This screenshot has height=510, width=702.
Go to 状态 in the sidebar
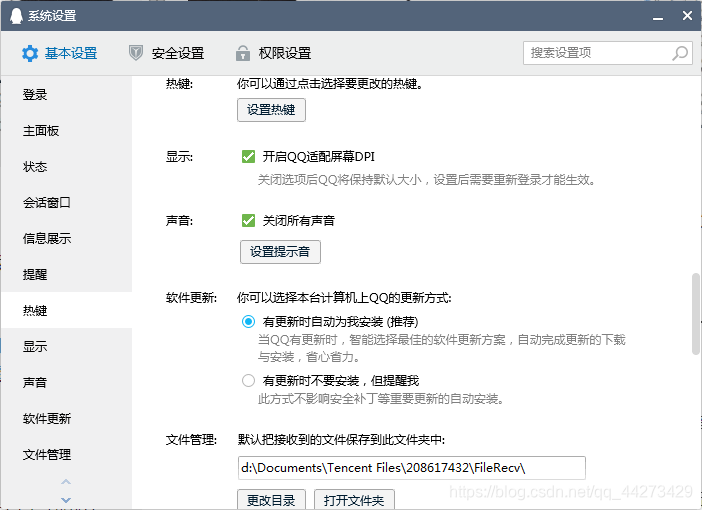click(x=67, y=167)
